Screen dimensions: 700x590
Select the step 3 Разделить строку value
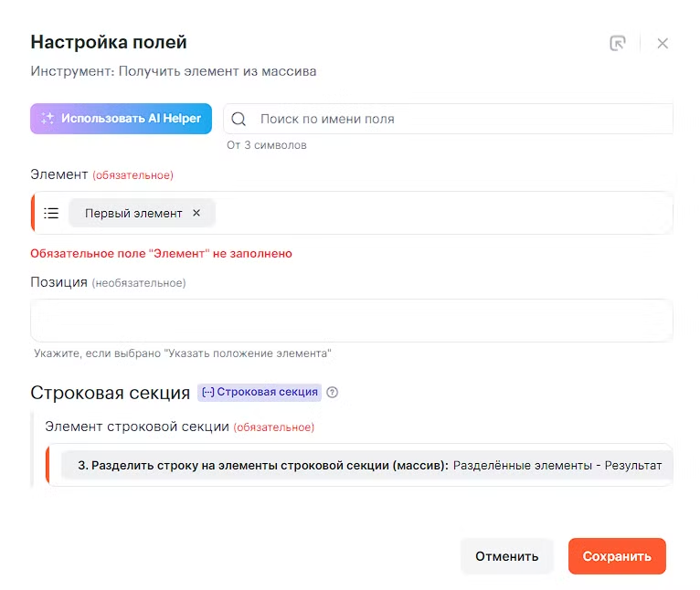coord(263,465)
